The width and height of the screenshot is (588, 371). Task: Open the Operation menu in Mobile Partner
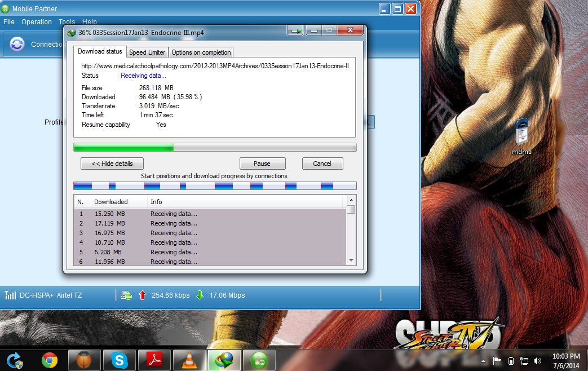click(37, 22)
